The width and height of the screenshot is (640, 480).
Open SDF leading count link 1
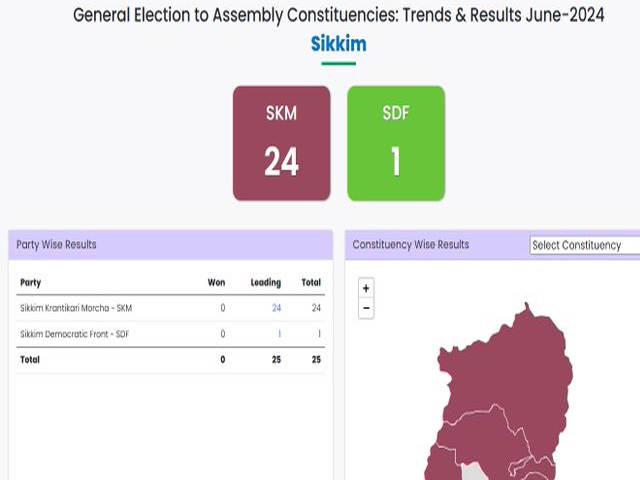[279, 334]
